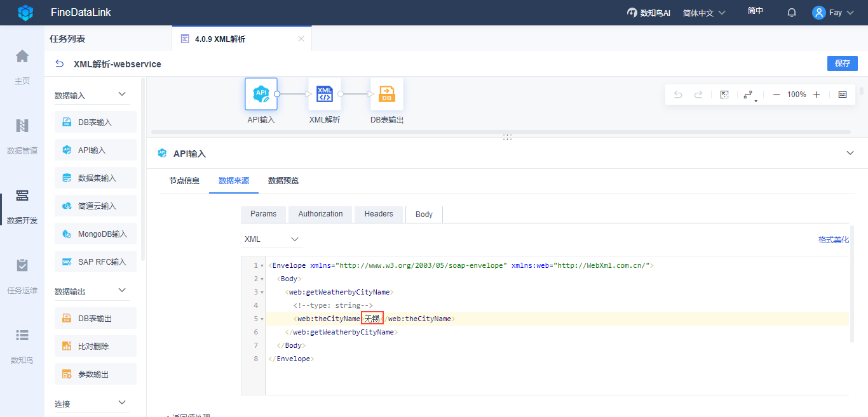The width and height of the screenshot is (868, 417).
Task: Close the 4.0.9 XML解析 tab
Action: (301, 39)
